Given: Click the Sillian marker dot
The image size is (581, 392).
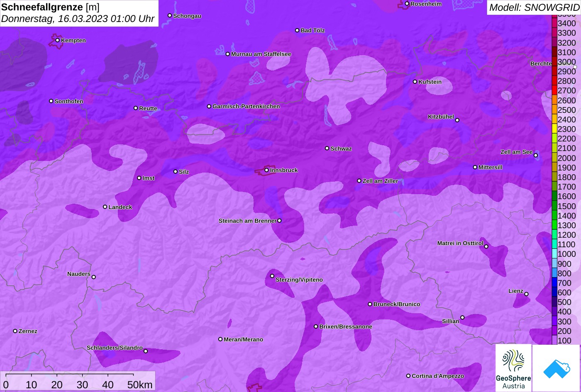Looking at the screenshot, I should click(462, 318).
